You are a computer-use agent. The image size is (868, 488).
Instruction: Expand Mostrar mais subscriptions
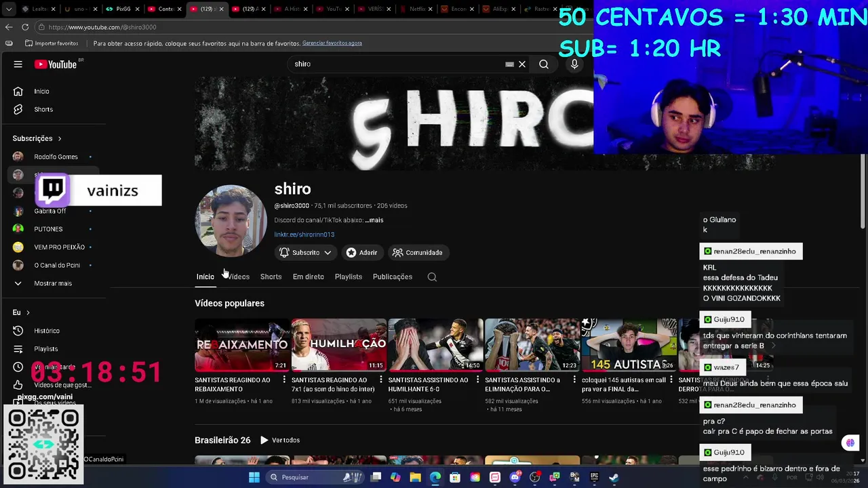tap(53, 283)
